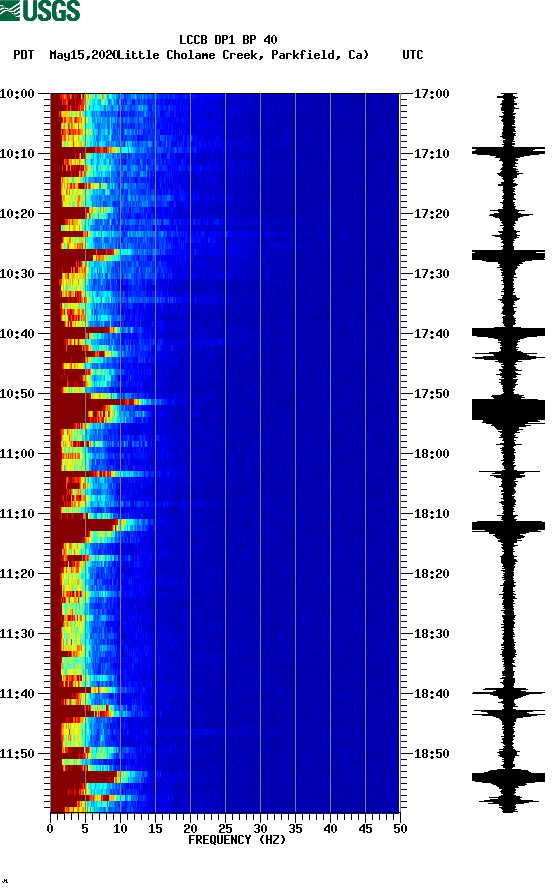Click the '10:10' PDT time label

coord(17,154)
